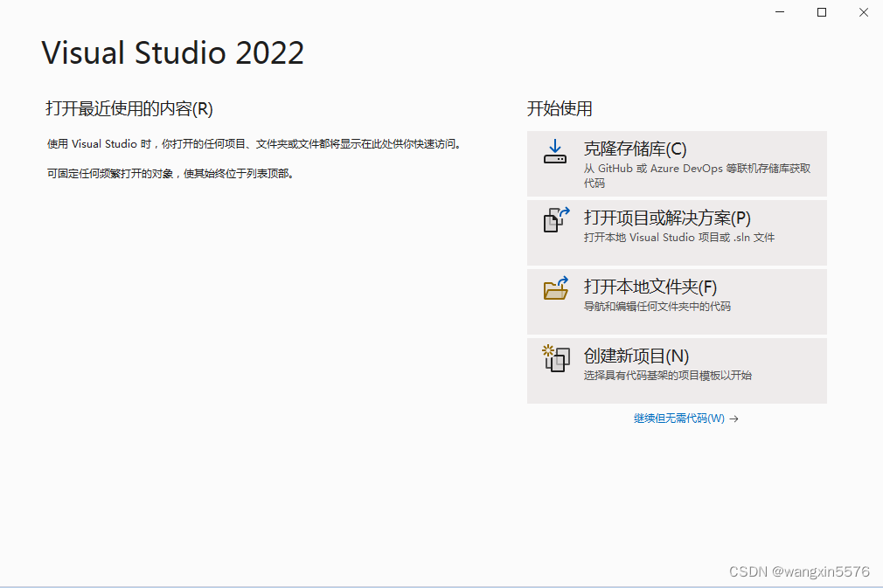
Task: Click description 导航和编辑任何文件夹中的代码
Action: click(657, 307)
